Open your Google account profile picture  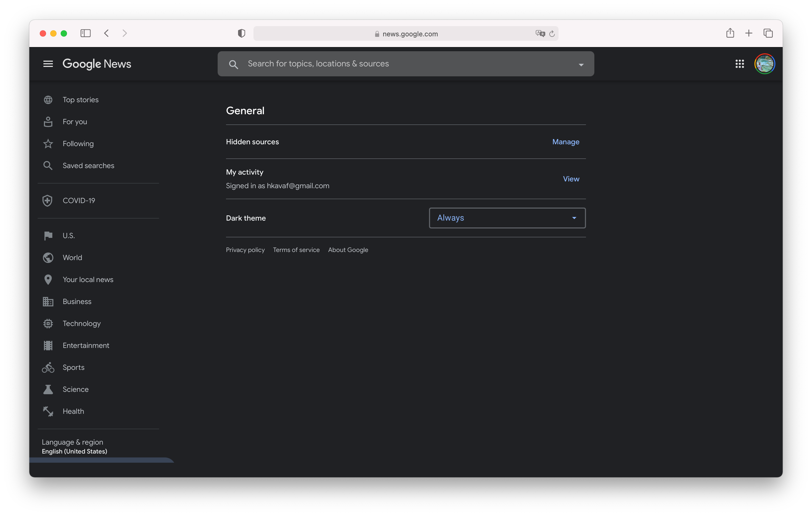764,64
